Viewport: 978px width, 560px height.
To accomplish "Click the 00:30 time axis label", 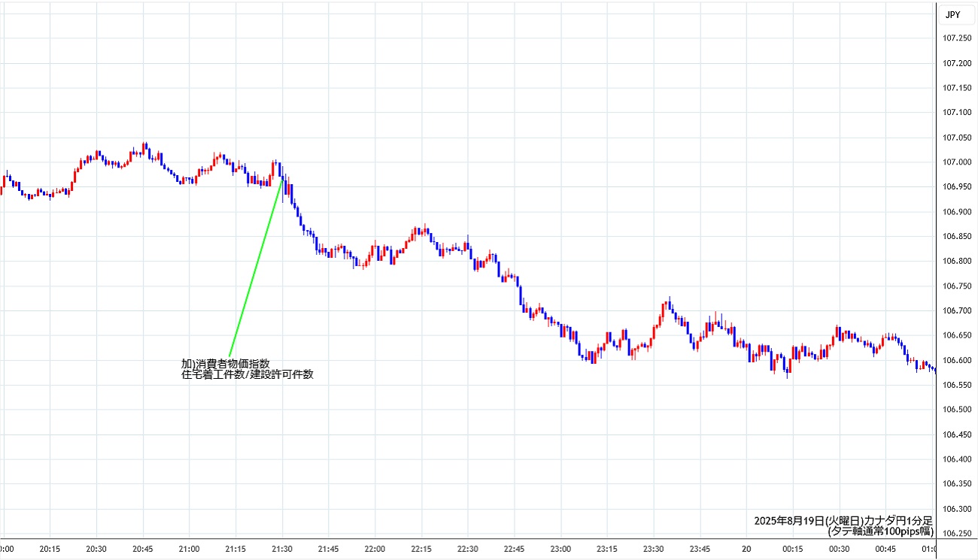I will point(840,549).
